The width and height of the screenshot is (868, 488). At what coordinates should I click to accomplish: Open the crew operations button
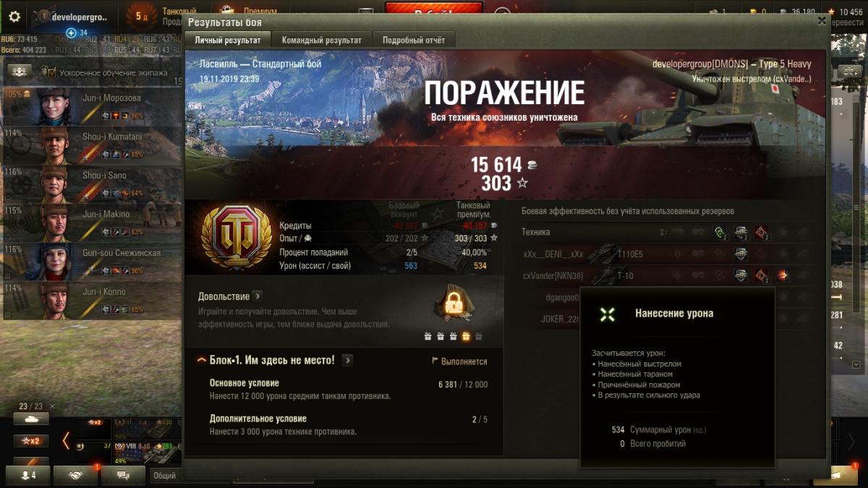click(20, 72)
